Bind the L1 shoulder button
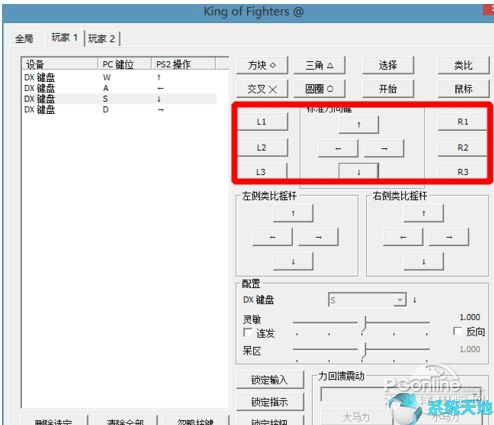494x425 pixels. click(262, 122)
